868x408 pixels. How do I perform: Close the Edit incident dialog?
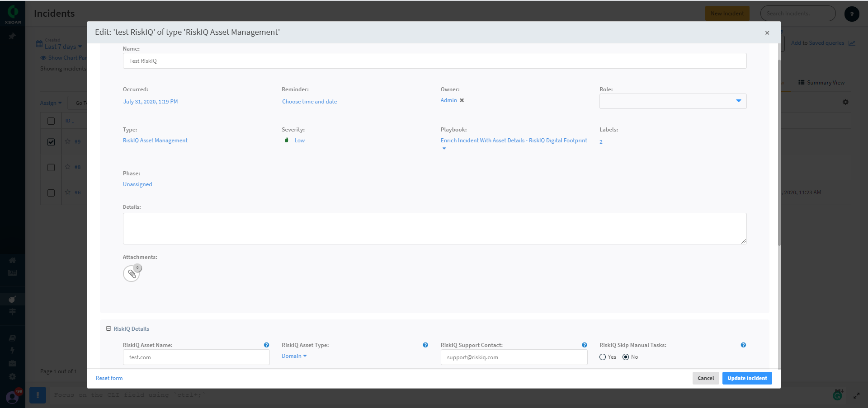[x=767, y=33]
